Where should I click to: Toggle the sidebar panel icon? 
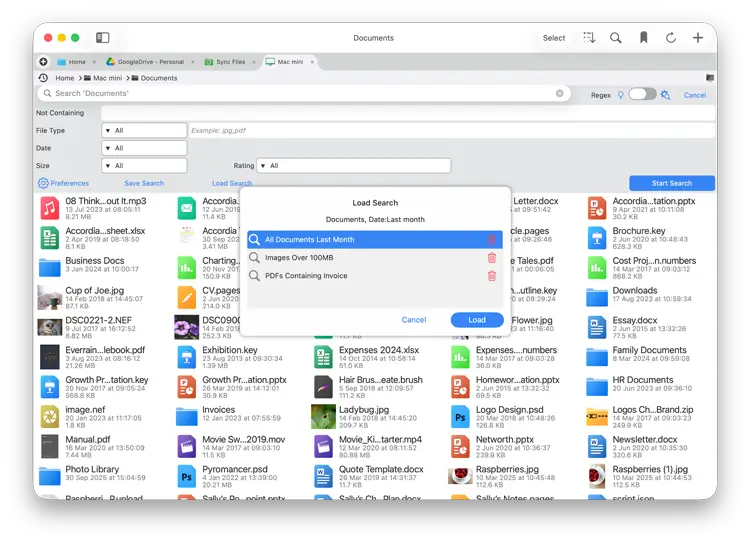102,38
